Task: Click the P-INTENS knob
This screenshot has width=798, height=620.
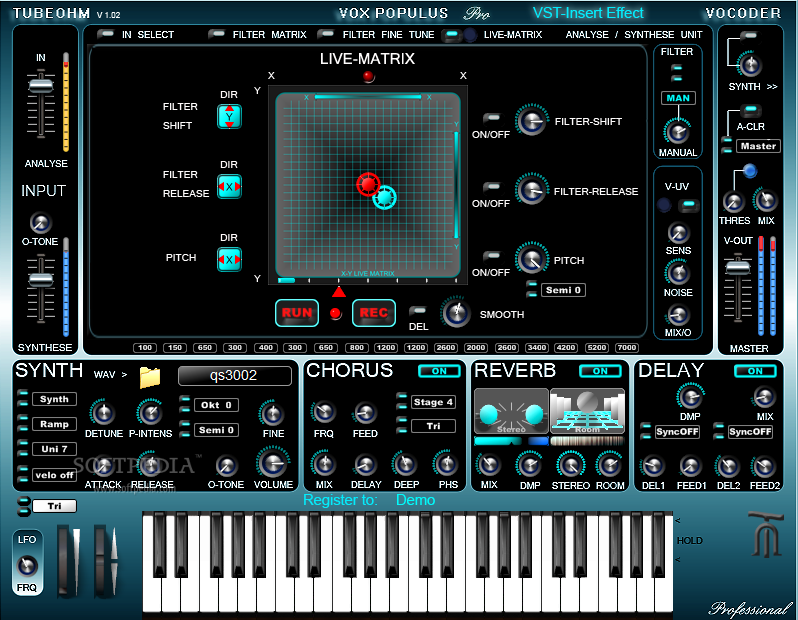Action: pyautogui.click(x=150, y=413)
